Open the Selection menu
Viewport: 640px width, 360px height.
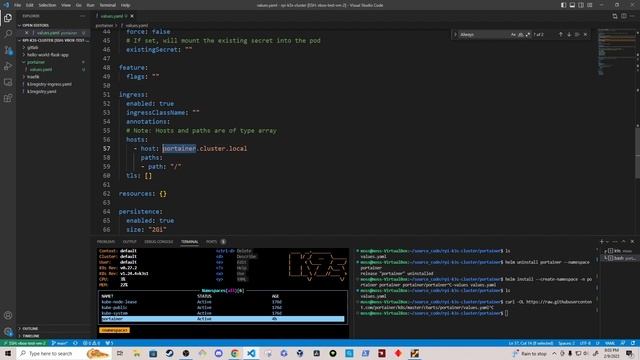[x=47, y=5]
